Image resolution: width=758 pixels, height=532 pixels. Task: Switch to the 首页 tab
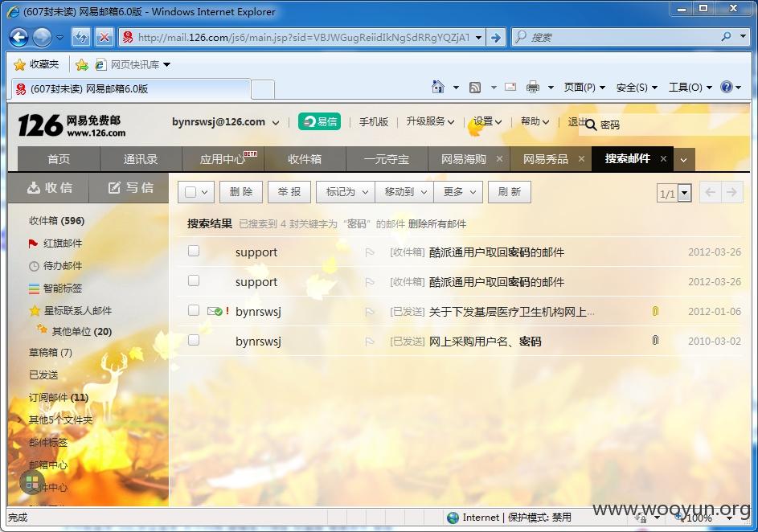(59, 159)
